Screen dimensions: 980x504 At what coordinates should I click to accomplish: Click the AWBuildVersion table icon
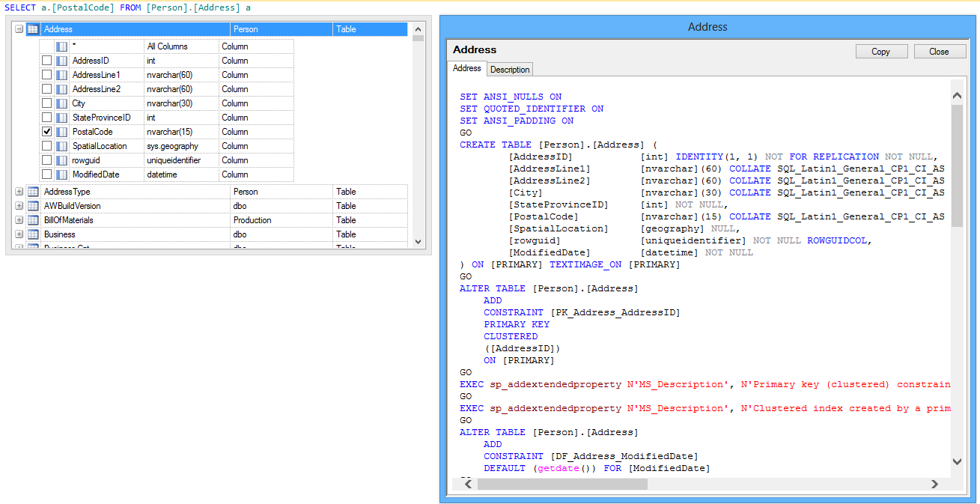(33, 206)
